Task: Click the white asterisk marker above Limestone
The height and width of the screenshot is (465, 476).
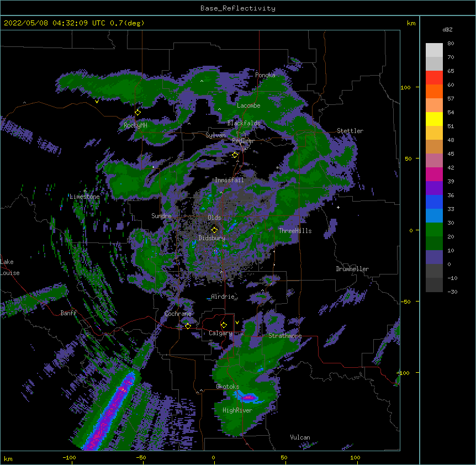Action: (85, 191)
